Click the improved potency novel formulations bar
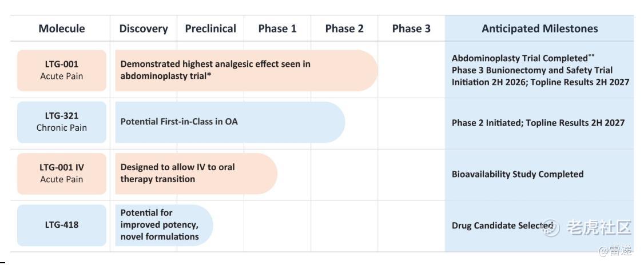 pos(164,225)
